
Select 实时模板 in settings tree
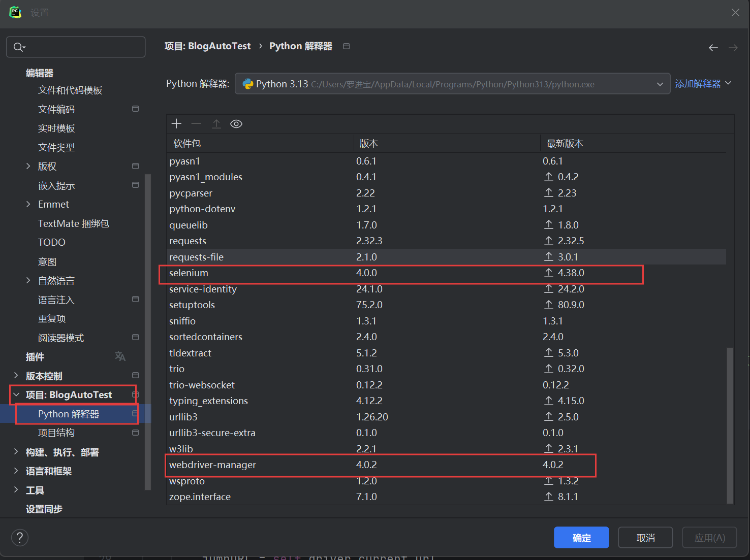(x=56, y=128)
